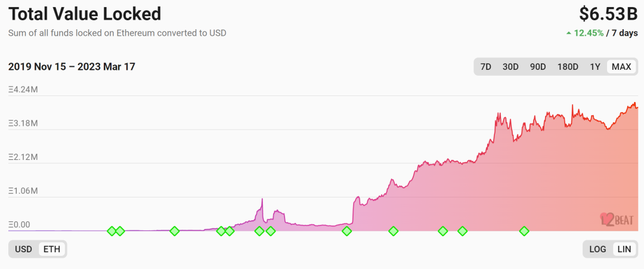Click the diamond marker below the sharp TVL jump

347,231
